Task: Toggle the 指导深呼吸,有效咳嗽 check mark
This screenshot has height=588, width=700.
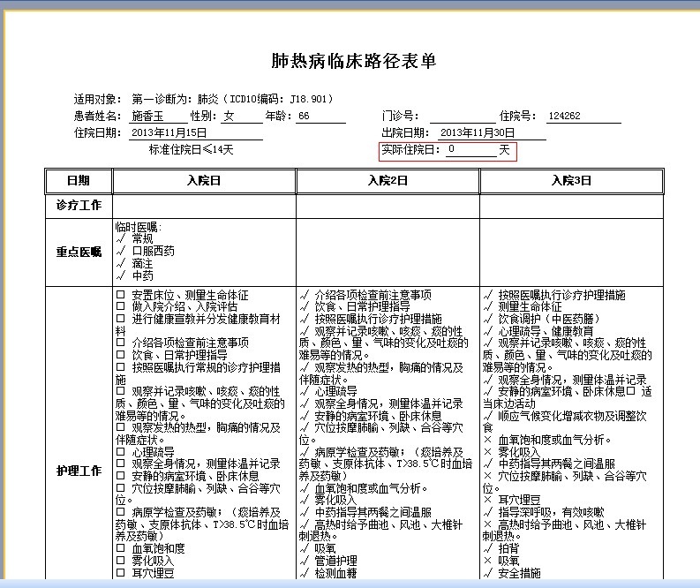Action: [x=488, y=512]
